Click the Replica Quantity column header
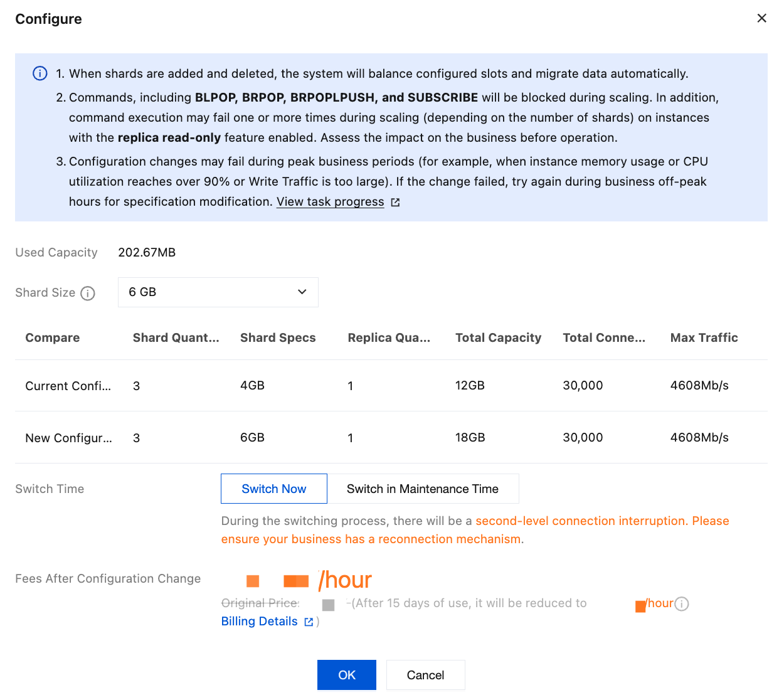 [389, 337]
